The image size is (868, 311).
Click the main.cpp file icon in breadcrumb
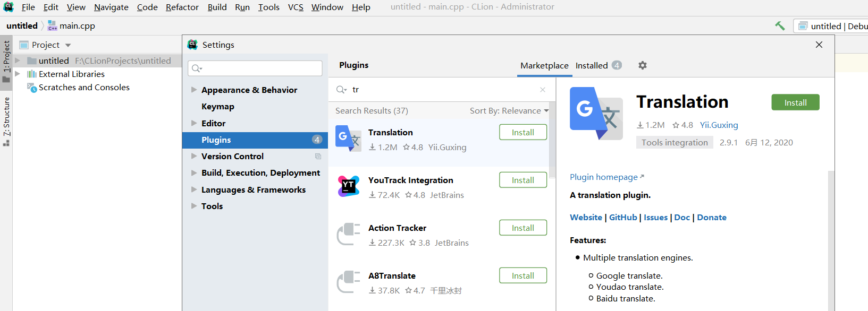pyautogui.click(x=52, y=25)
